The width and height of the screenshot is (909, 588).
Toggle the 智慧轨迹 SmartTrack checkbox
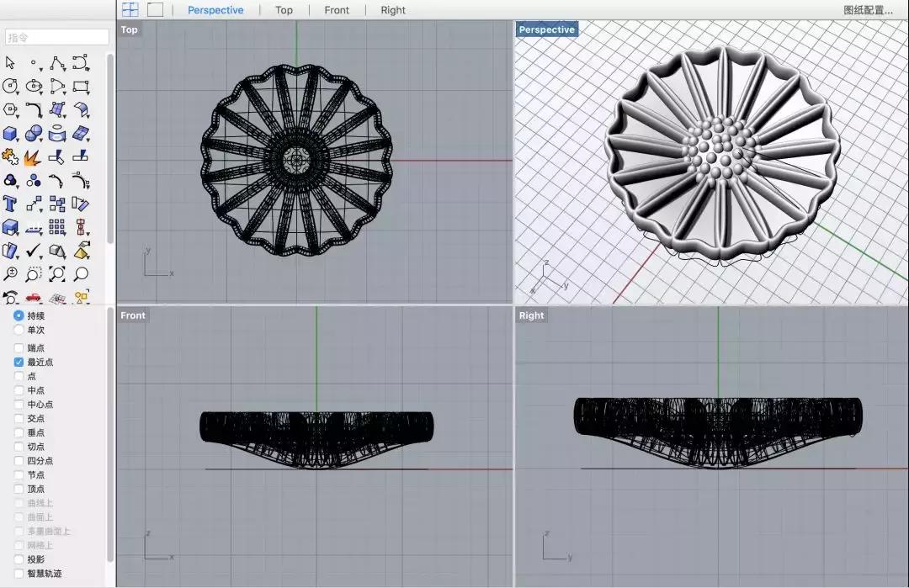(19, 574)
